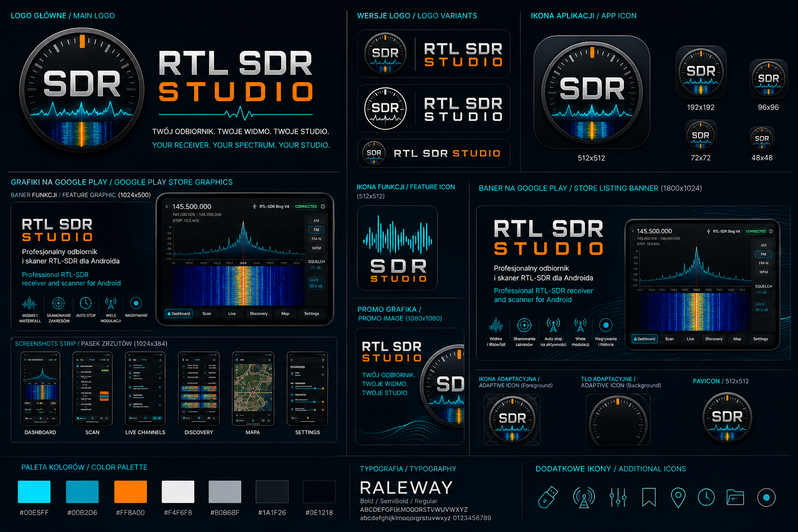Screen dimensions: 798x532
Task: Select WFM mode in feature graphic mockup
Action: pyautogui.click(x=316, y=248)
